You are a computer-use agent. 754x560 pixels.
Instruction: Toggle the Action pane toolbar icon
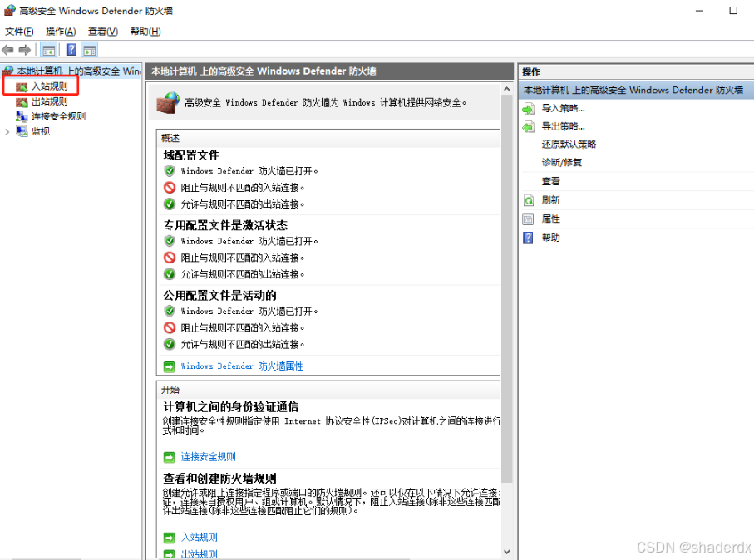pyautogui.click(x=90, y=50)
